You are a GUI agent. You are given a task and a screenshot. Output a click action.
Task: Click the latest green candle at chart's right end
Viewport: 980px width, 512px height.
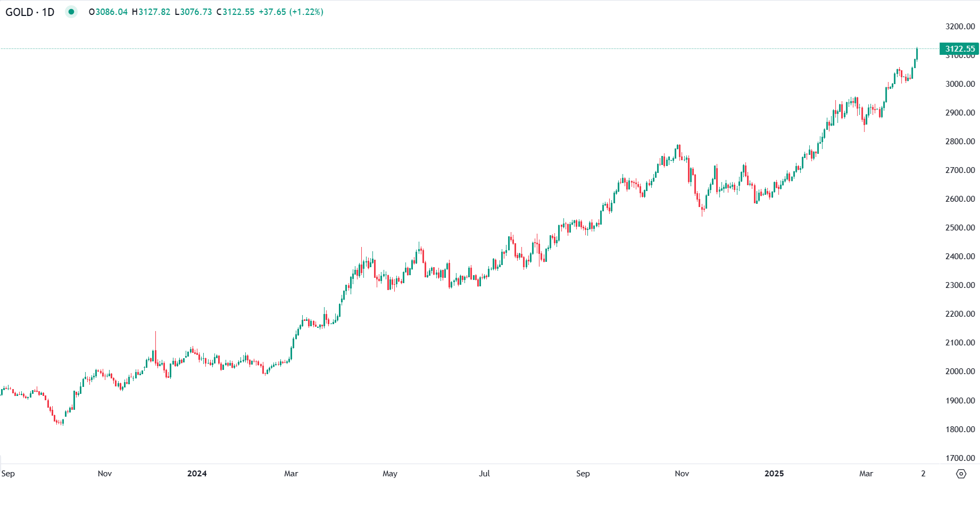917,54
